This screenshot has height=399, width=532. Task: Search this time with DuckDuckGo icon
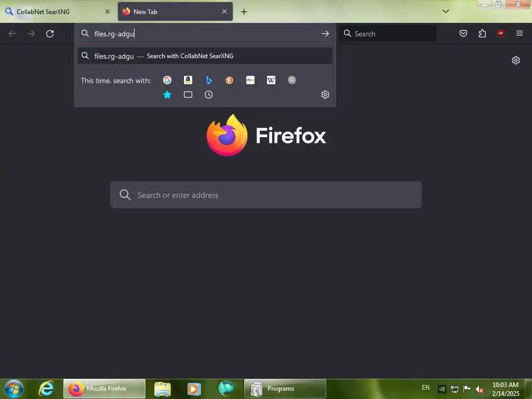[x=229, y=80]
